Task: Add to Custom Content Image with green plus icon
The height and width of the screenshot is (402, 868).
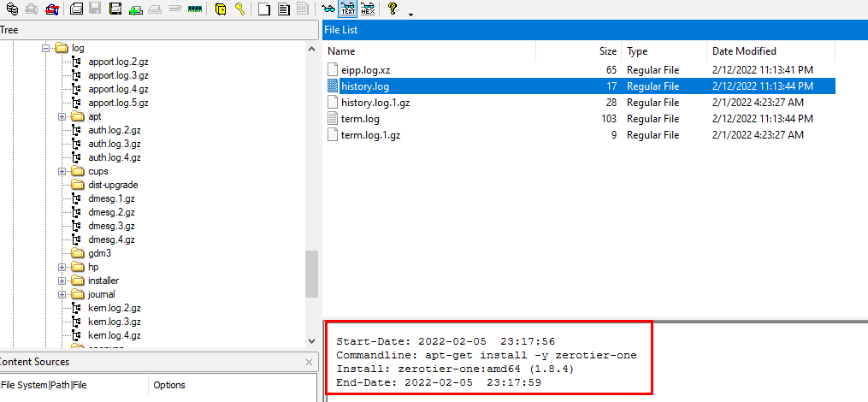Action: [135, 9]
